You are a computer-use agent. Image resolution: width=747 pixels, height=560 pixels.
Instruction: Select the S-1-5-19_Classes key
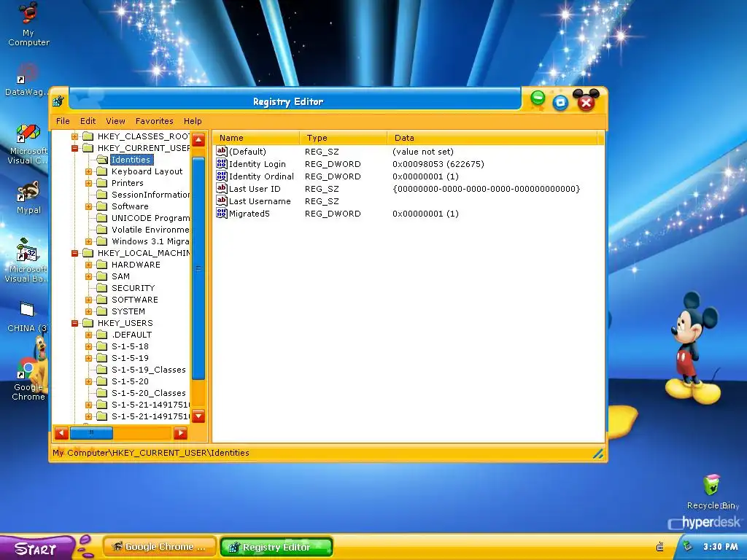click(x=149, y=370)
